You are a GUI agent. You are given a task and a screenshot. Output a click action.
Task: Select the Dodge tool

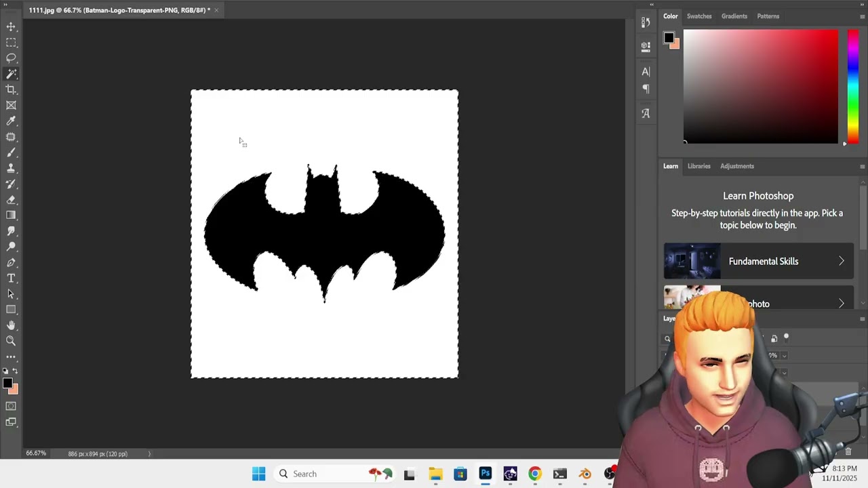pyautogui.click(x=11, y=247)
